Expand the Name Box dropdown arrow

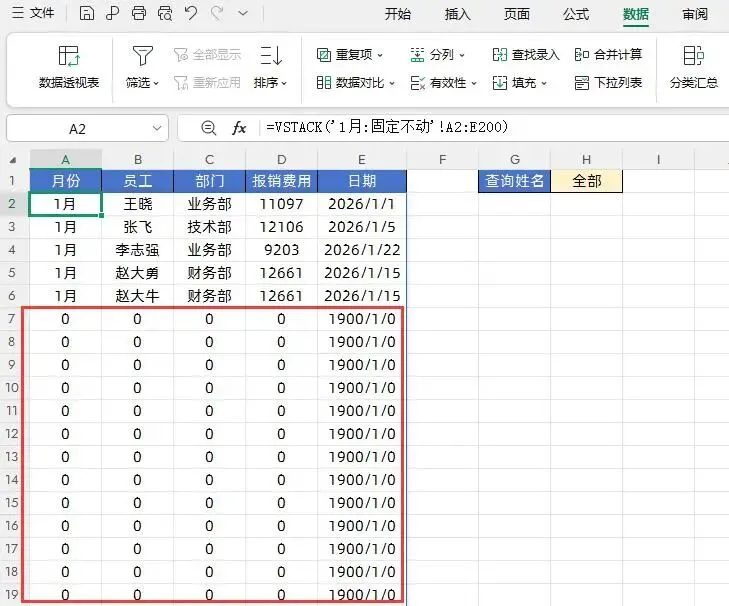[x=157, y=128]
